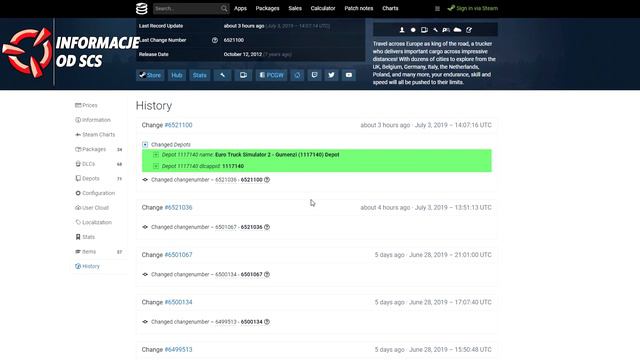
Task: Click the timestamp July 3, 2019 – 14:07:16 UTC
Action: (x=453, y=125)
